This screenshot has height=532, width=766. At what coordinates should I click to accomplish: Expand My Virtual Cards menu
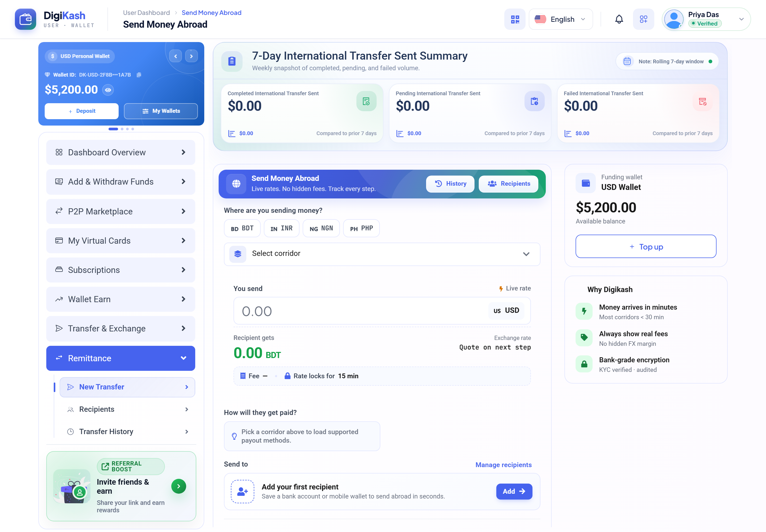tap(120, 241)
